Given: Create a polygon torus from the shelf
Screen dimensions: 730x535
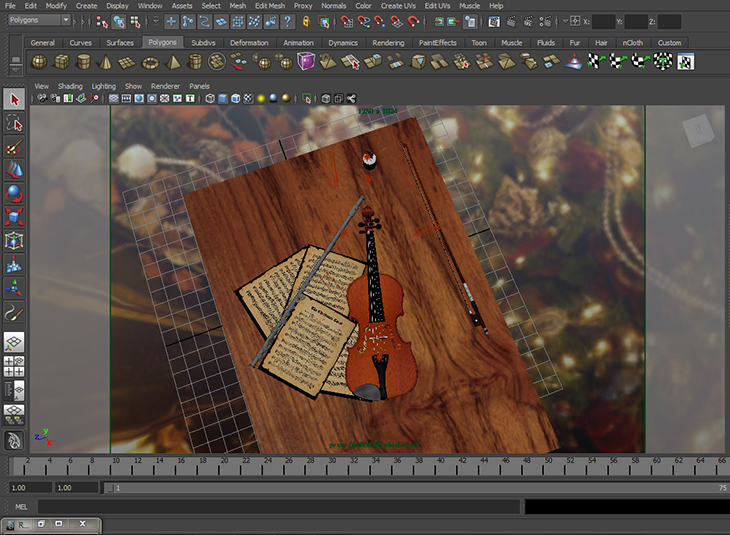Looking at the screenshot, I should (x=150, y=62).
